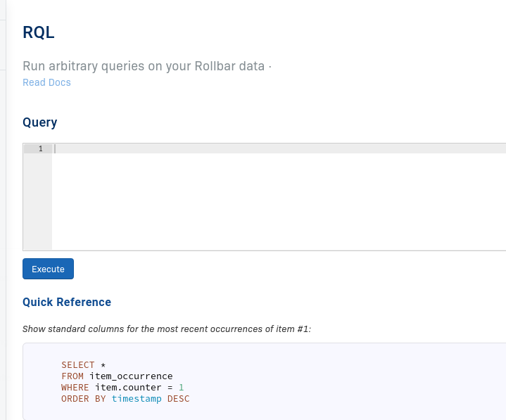
Task: Click the Quick Reference heading
Action: point(67,302)
